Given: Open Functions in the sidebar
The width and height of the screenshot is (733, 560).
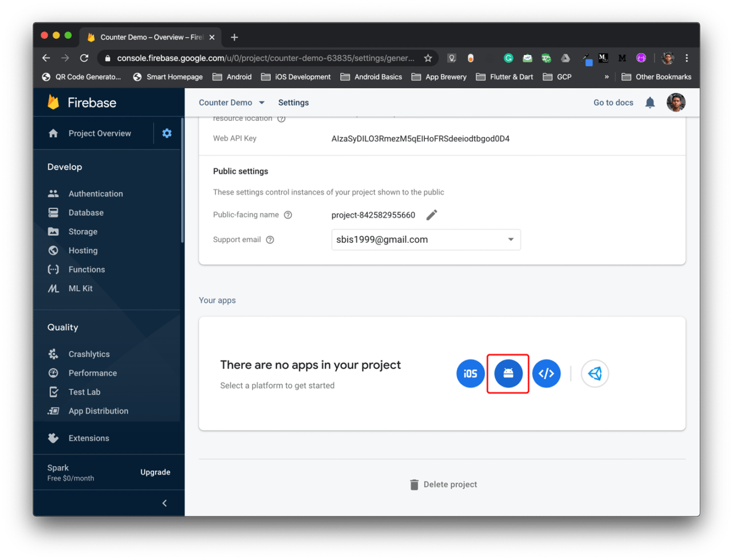Looking at the screenshot, I should (86, 269).
